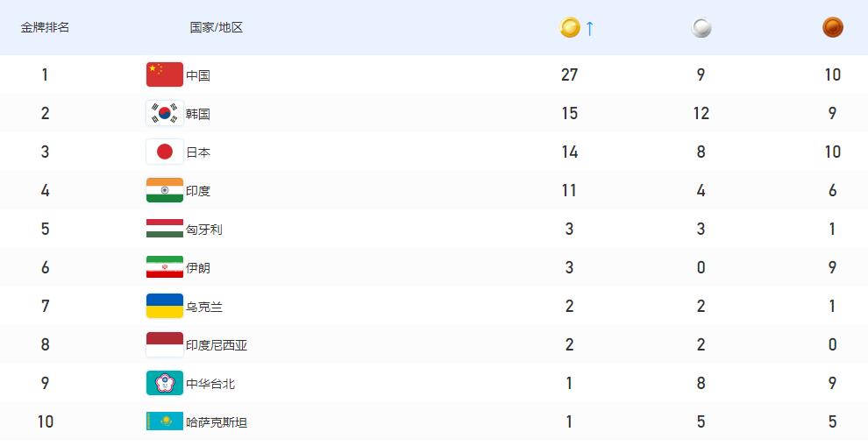Click the 金牌排名 column header
The image size is (868, 446).
pyautogui.click(x=45, y=27)
